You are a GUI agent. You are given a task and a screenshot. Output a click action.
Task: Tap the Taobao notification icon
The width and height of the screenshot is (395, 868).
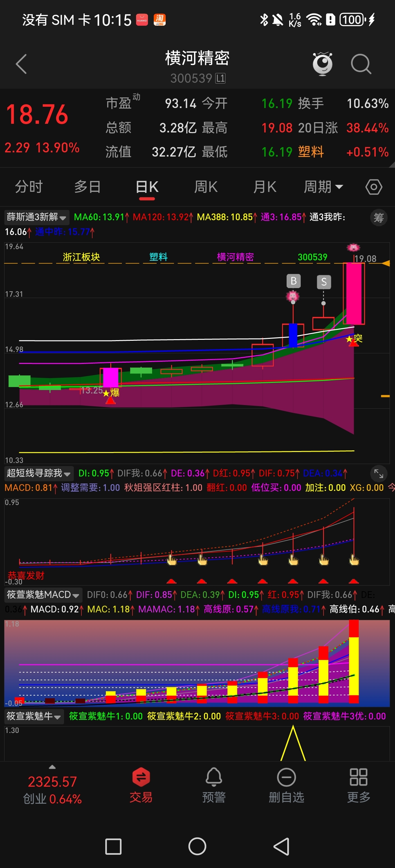pos(160,20)
